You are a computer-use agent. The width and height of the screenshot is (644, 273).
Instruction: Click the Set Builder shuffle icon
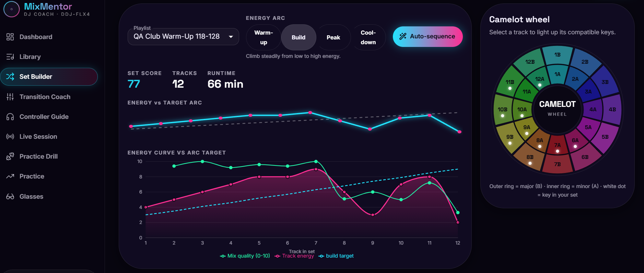pos(10,77)
